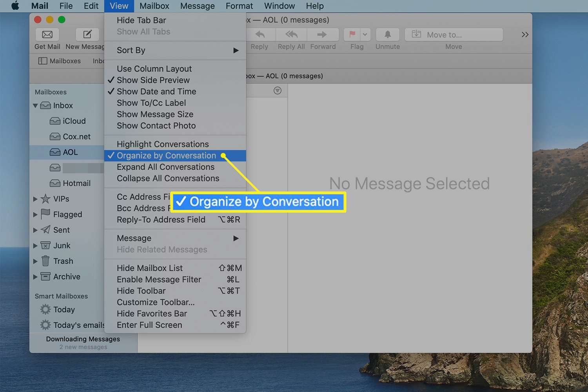The image size is (588, 392).
Task: Click the Reply All icon
Action: click(291, 34)
